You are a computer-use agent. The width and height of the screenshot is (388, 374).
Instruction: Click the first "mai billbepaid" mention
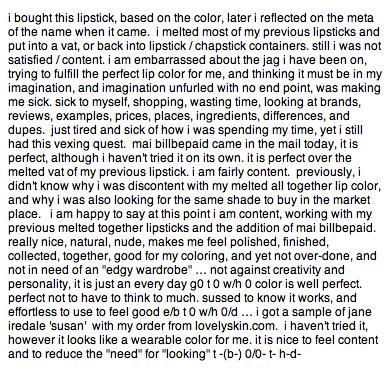pos(170,144)
